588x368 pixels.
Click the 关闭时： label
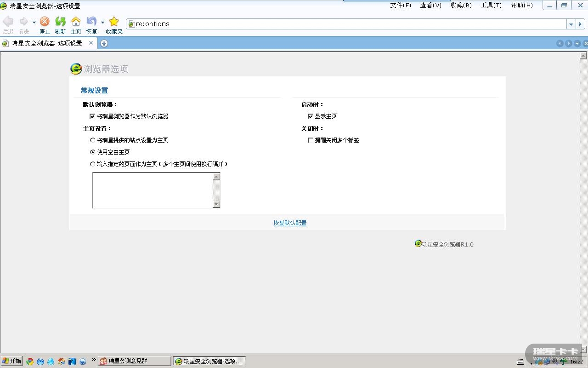pyautogui.click(x=312, y=129)
